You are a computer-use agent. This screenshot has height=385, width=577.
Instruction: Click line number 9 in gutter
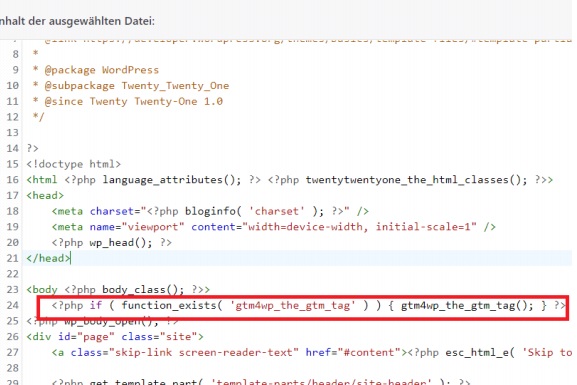(x=15, y=70)
